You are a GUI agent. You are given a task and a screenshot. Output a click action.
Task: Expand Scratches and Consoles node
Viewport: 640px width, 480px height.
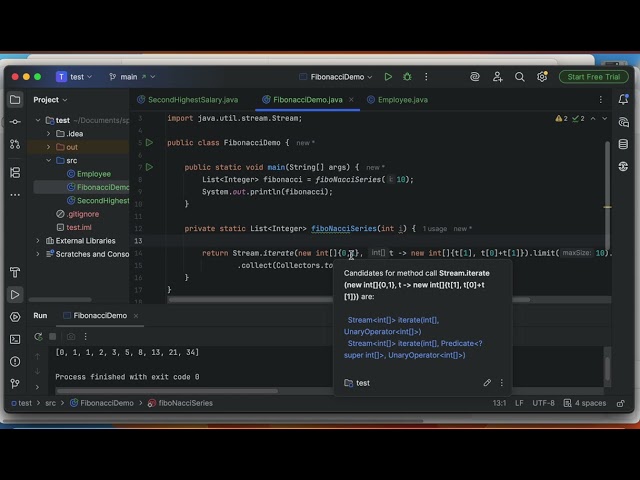pyautogui.click(x=38, y=254)
